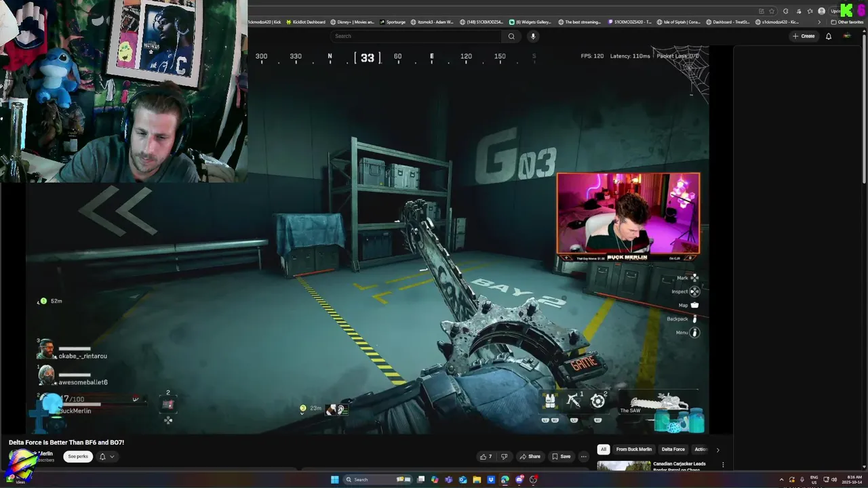868x488 pixels.
Task: Click the compass heading 33 indicator
Action: click(367, 58)
